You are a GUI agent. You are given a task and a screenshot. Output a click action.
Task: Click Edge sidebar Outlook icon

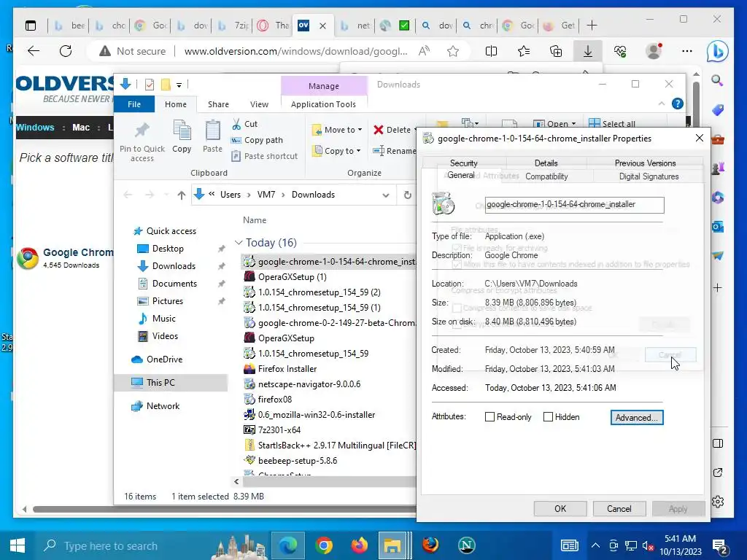coord(718,227)
